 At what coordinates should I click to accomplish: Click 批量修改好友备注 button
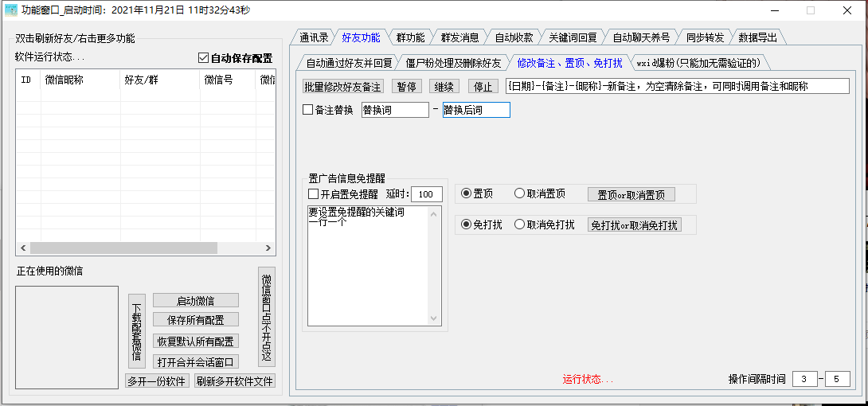coord(343,86)
